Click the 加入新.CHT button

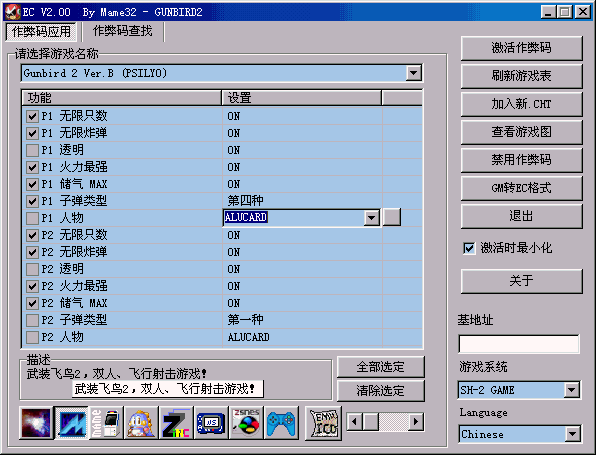(x=521, y=104)
